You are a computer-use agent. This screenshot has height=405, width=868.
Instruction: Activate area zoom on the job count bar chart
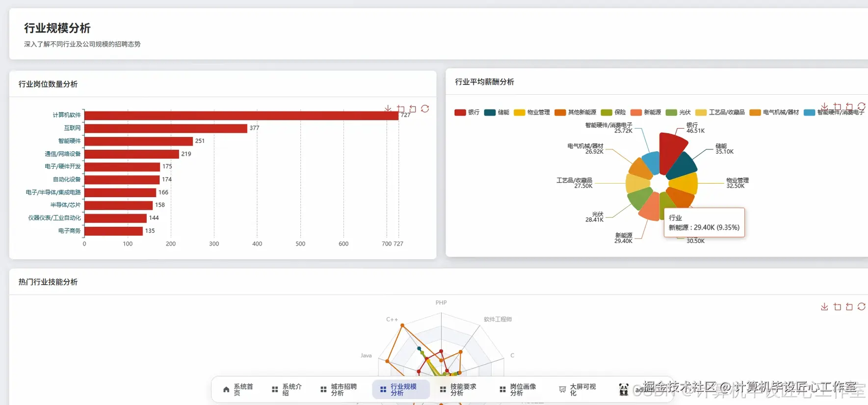[400, 108]
